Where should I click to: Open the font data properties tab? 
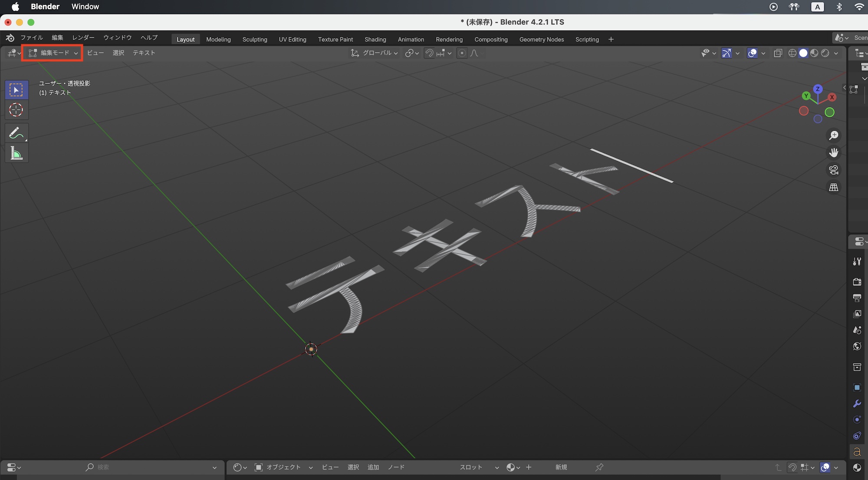[x=857, y=452]
